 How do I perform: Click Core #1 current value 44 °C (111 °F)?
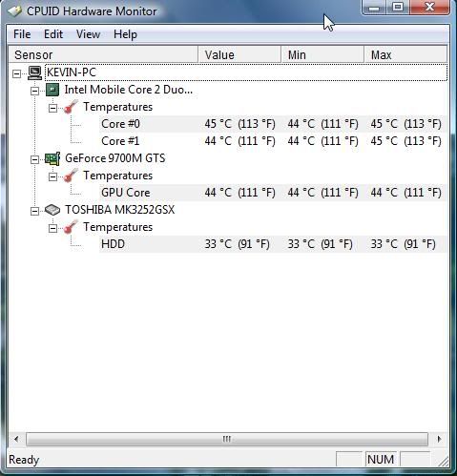pos(239,141)
